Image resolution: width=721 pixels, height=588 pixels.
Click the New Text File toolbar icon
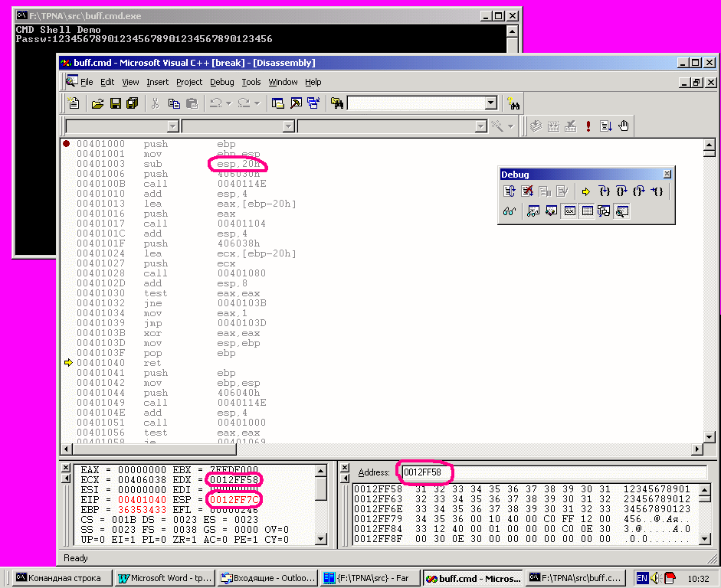click(74, 103)
